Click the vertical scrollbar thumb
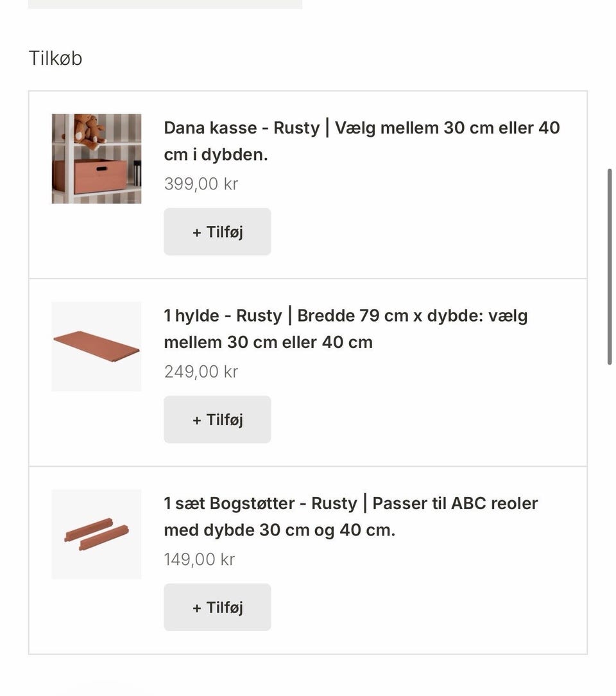 point(610,266)
